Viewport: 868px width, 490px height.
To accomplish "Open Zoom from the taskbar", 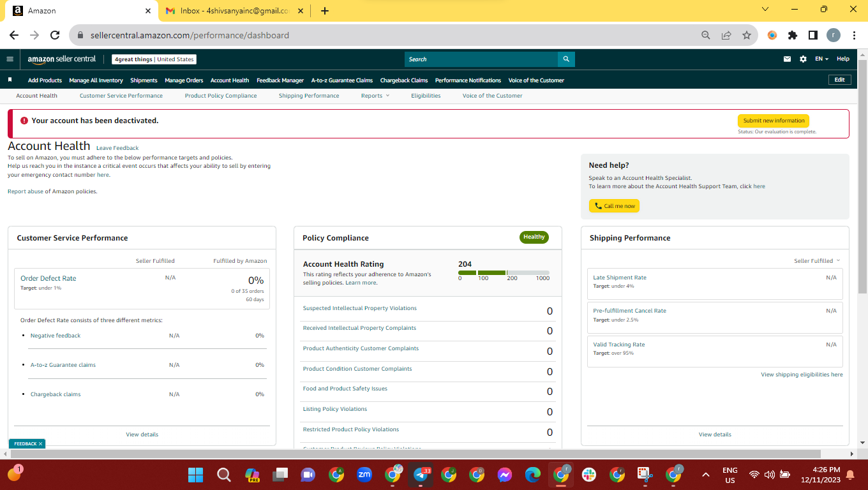I will coord(364,475).
